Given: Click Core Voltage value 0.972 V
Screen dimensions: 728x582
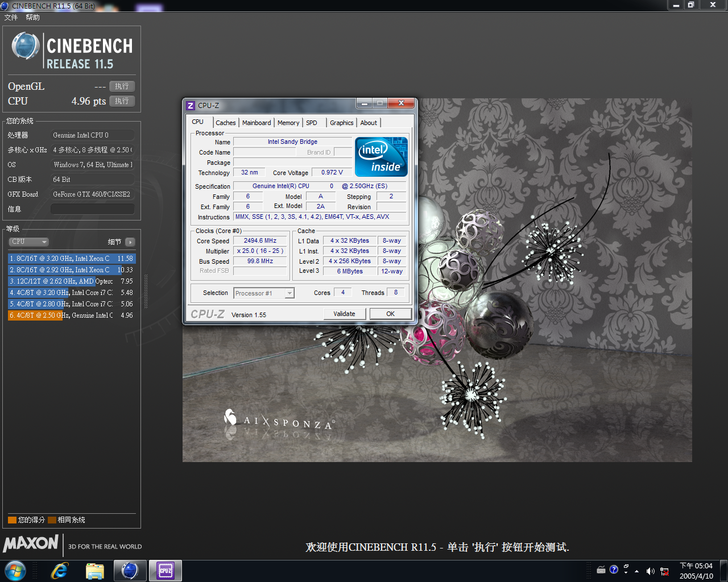Looking at the screenshot, I should [x=332, y=173].
